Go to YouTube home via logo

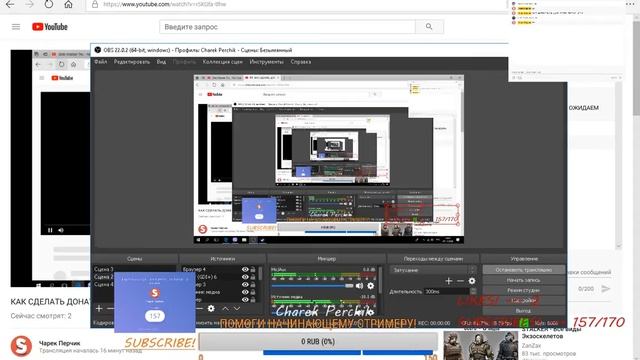point(50,27)
